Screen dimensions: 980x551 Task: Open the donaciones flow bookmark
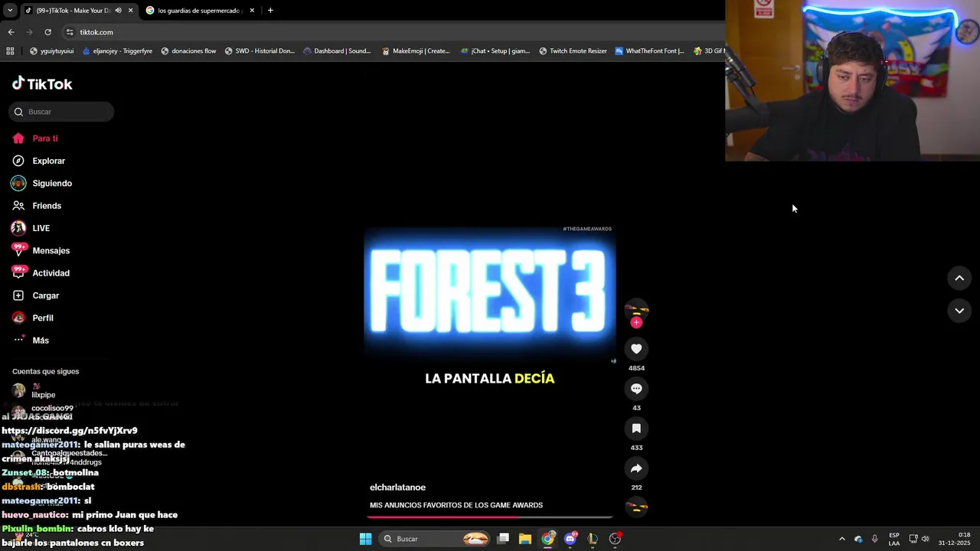click(x=188, y=51)
